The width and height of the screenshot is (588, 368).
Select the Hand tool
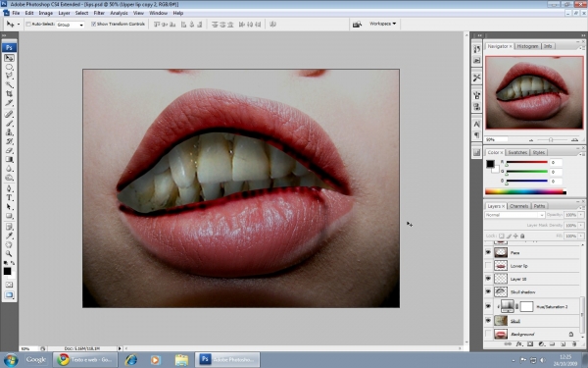tap(10, 244)
